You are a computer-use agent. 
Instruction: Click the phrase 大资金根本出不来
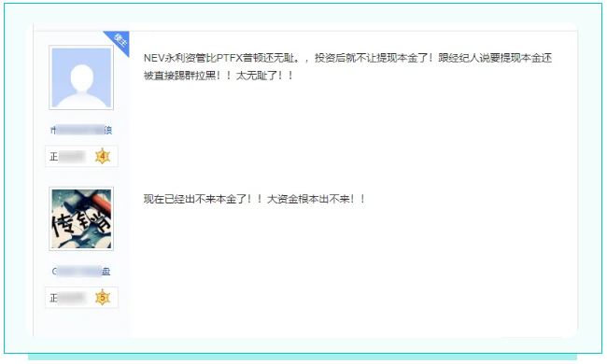click(308, 199)
